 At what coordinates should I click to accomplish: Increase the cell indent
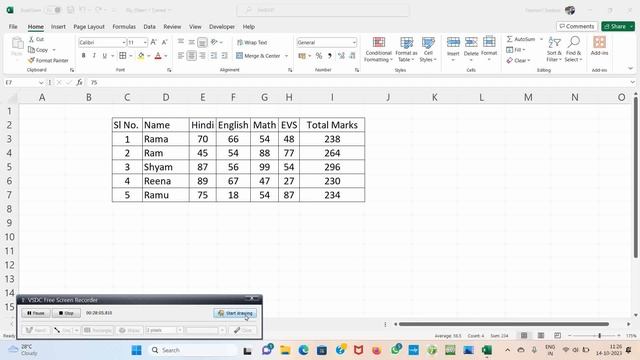224,56
